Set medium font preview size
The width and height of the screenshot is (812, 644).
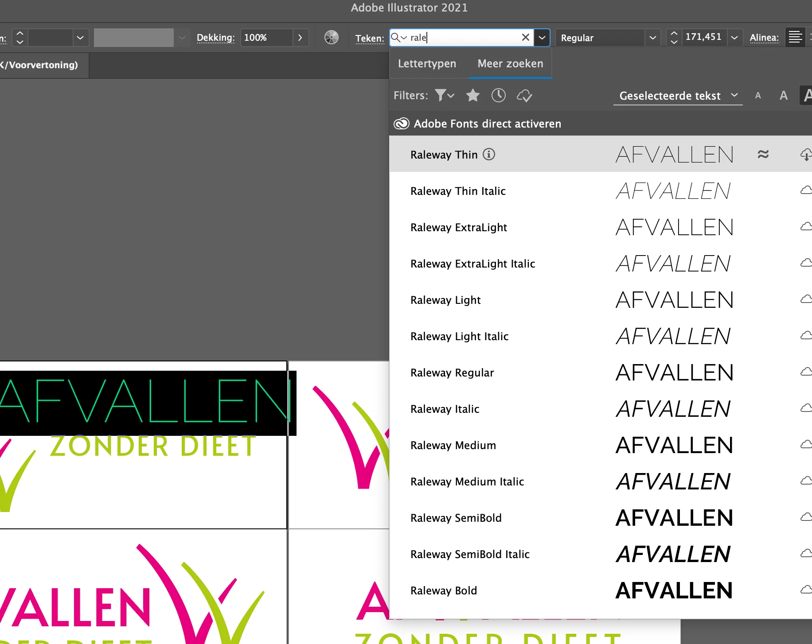point(784,95)
